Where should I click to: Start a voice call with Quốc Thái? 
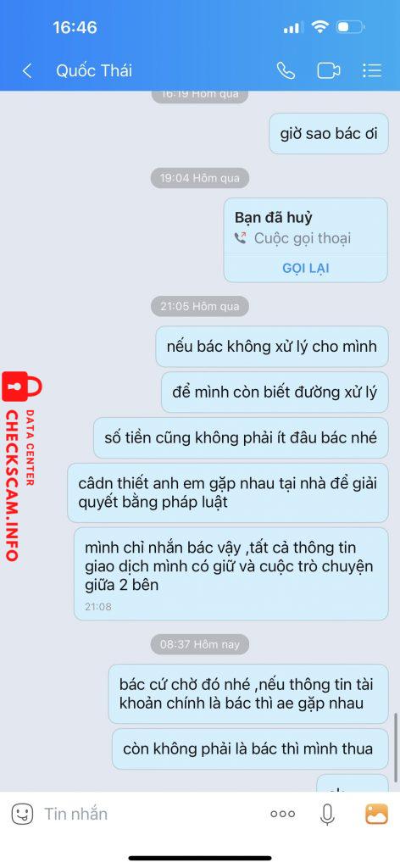286,70
